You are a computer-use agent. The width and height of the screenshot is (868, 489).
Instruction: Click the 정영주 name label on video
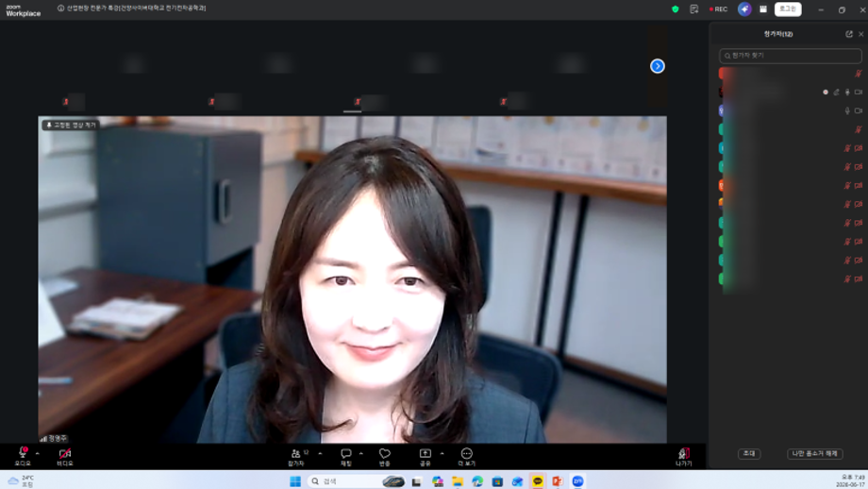[x=57, y=438]
